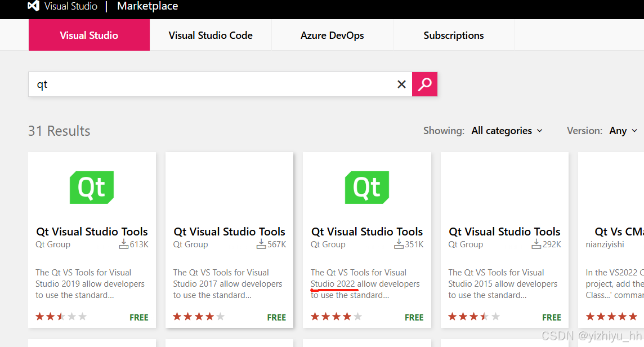This screenshot has width=644, height=347.
Task: Click the download icon beside 567K
Action: pyautogui.click(x=261, y=244)
